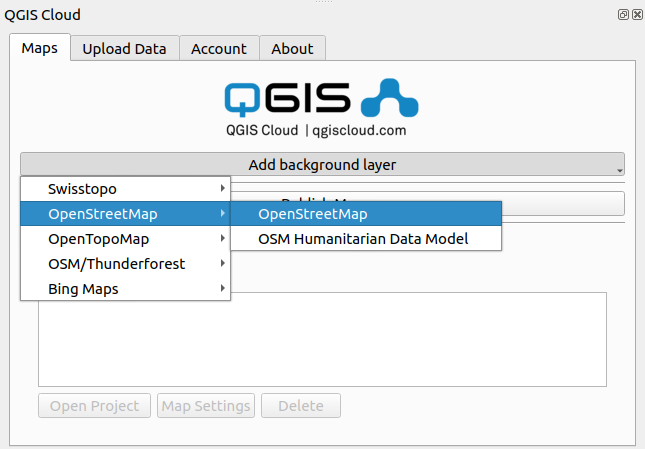This screenshot has width=645, height=449.
Task: Close the QGIS Cloud panel
Action: [637, 15]
